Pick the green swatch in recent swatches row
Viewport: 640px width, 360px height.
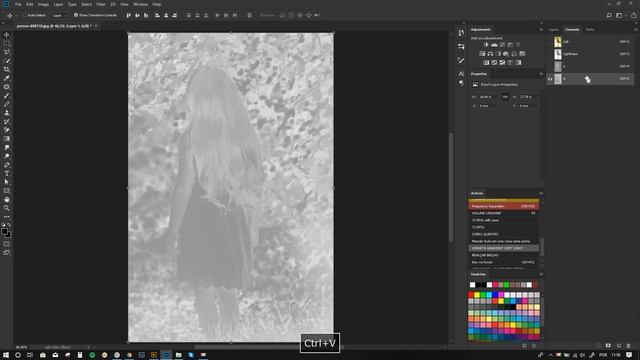coord(507,285)
